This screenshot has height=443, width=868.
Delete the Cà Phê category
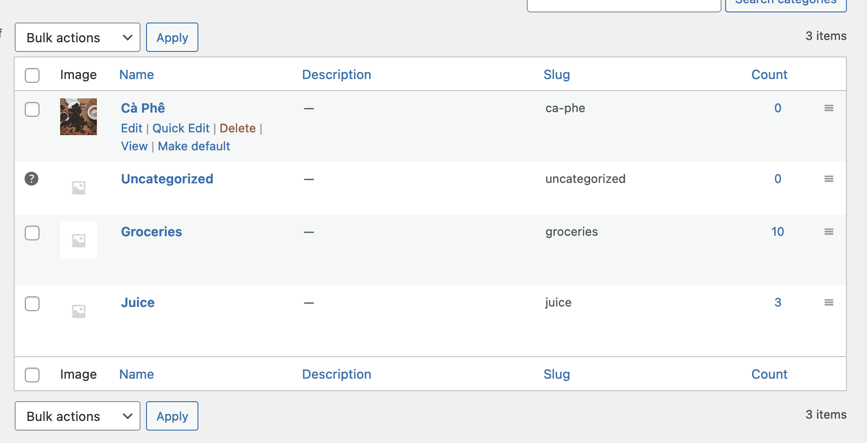(237, 128)
